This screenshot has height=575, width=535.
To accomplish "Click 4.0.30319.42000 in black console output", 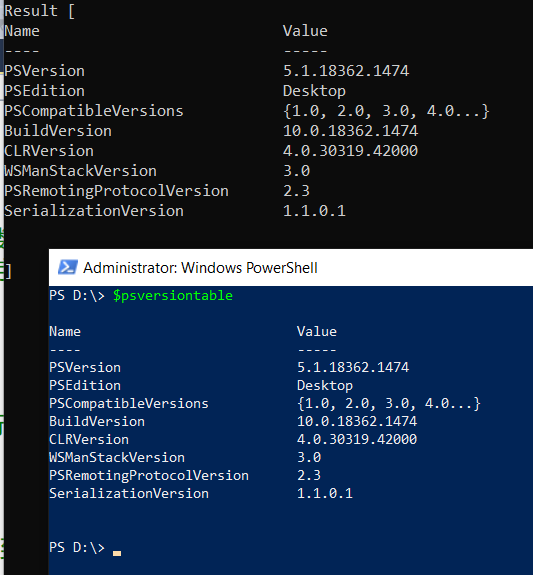I will pos(351,151).
